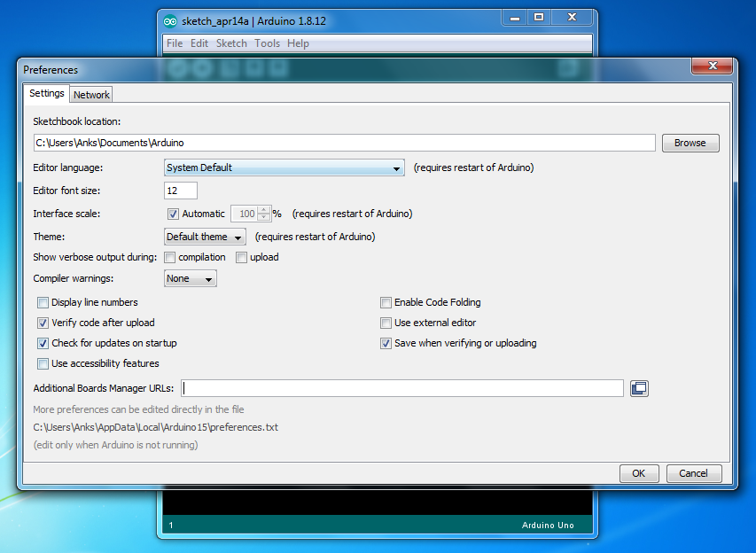Select the Settings tab
The height and width of the screenshot is (553, 756).
click(x=46, y=93)
